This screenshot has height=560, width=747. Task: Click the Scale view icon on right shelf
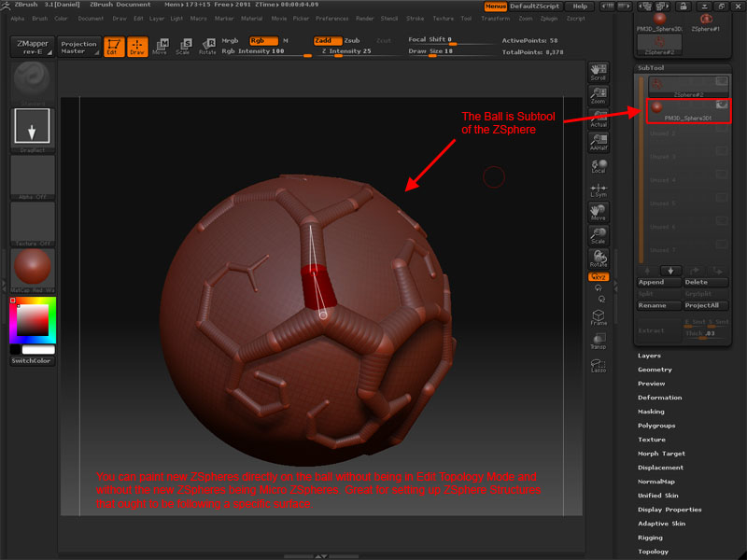point(599,236)
